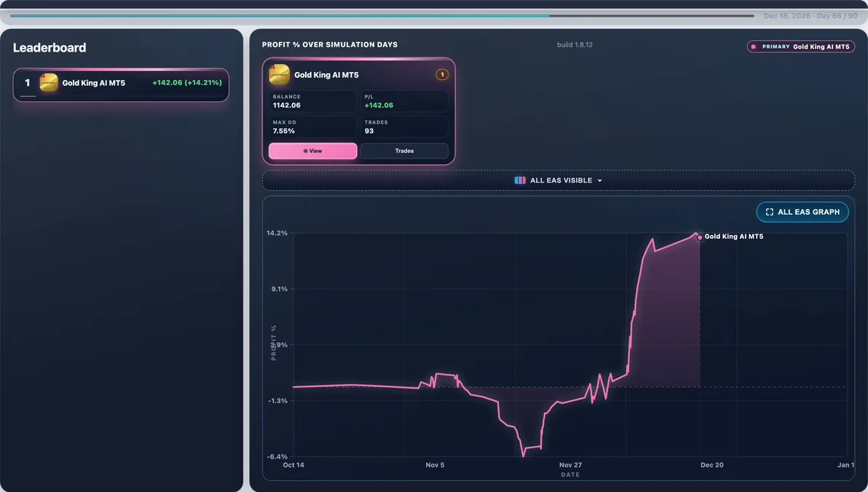Click the Leaderboard heading

pos(50,47)
